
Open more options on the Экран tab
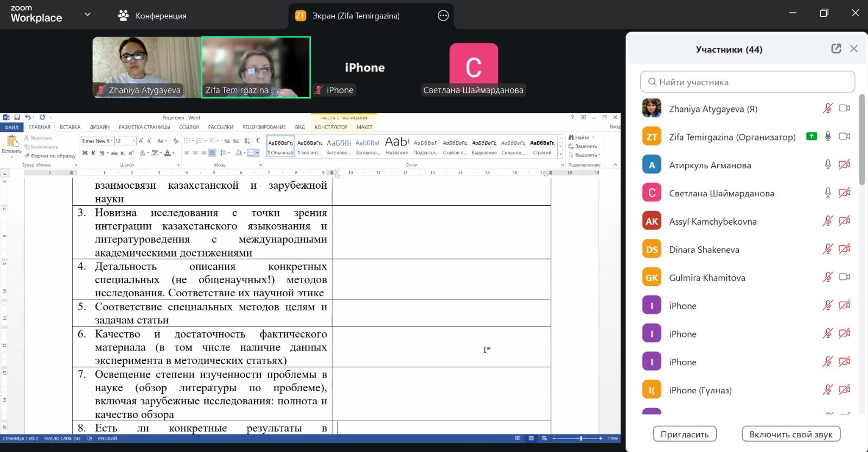443,16
